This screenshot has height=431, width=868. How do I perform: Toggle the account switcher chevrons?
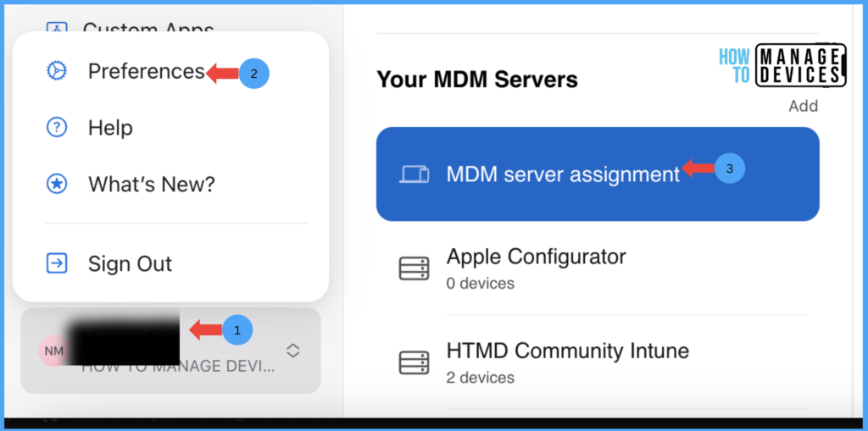click(x=292, y=351)
